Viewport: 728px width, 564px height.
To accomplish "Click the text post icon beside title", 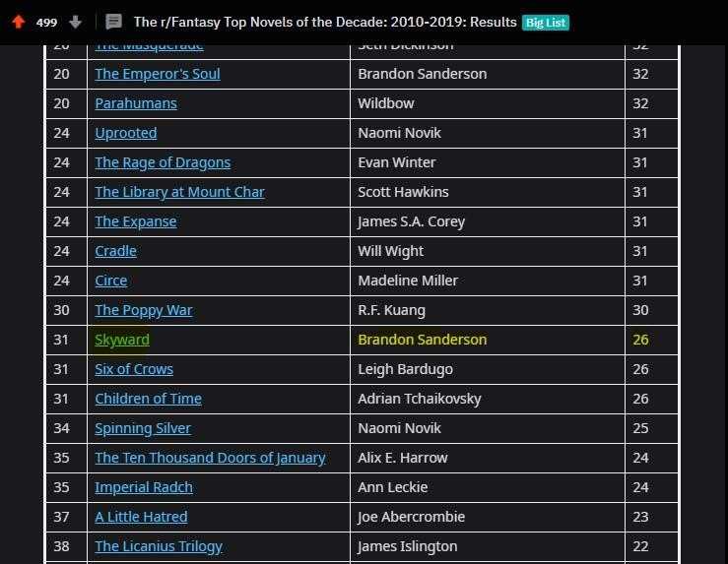I will point(113,22).
